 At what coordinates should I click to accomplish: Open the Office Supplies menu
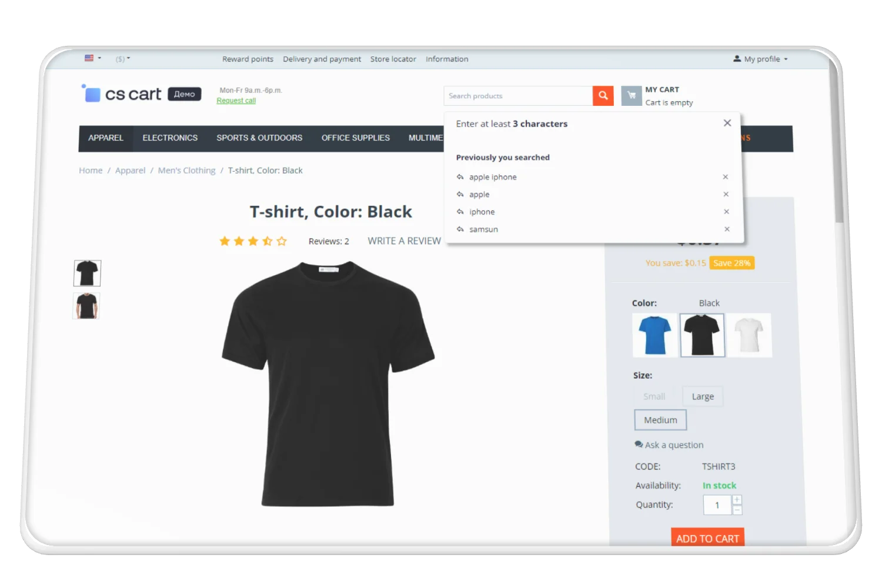355,138
